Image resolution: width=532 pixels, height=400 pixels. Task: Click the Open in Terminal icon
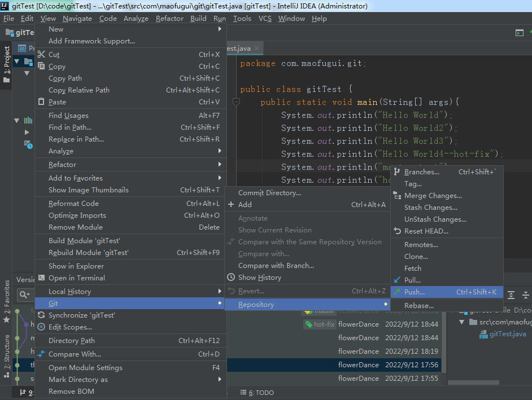pyautogui.click(x=41, y=278)
